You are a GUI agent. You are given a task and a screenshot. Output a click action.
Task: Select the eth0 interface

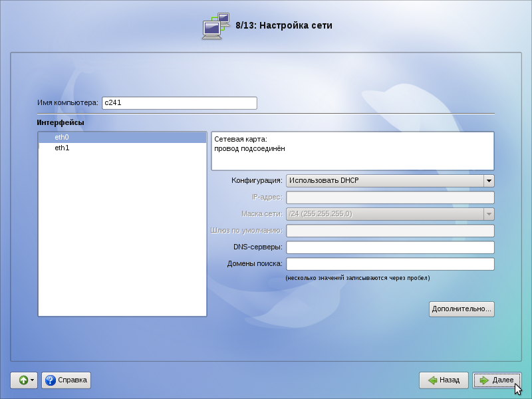tap(62, 138)
